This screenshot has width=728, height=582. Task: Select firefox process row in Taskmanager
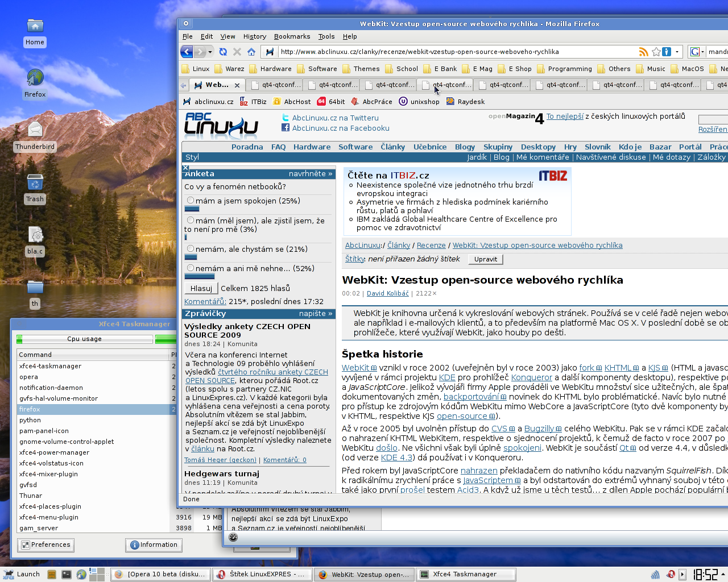97,409
